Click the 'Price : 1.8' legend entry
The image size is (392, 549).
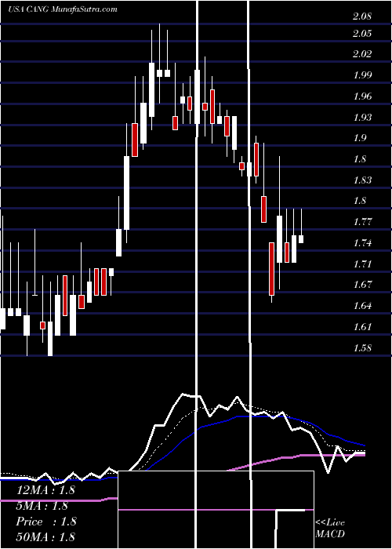tap(46, 522)
